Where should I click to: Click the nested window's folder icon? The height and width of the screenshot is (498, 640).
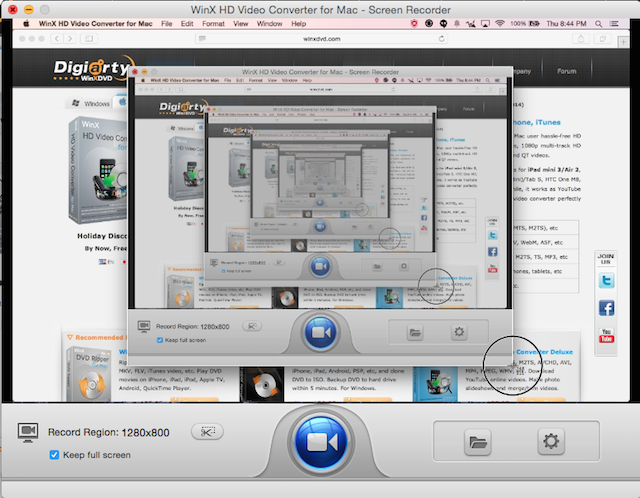tap(415, 332)
